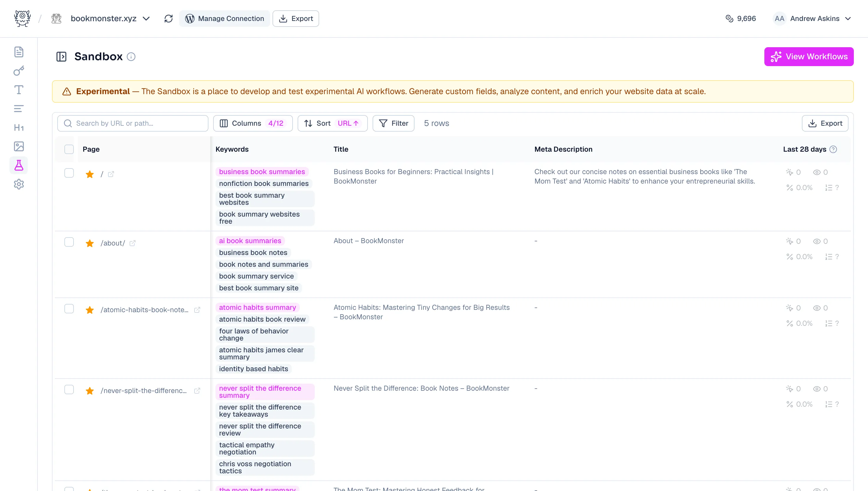
Task: Click the Page column header
Action: point(91,149)
